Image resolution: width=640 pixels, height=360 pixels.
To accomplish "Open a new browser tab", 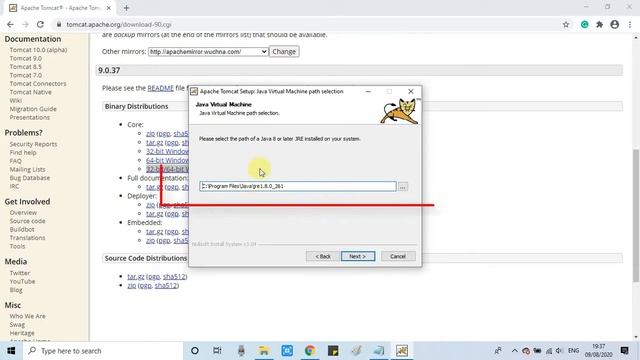I will (x=126, y=8).
